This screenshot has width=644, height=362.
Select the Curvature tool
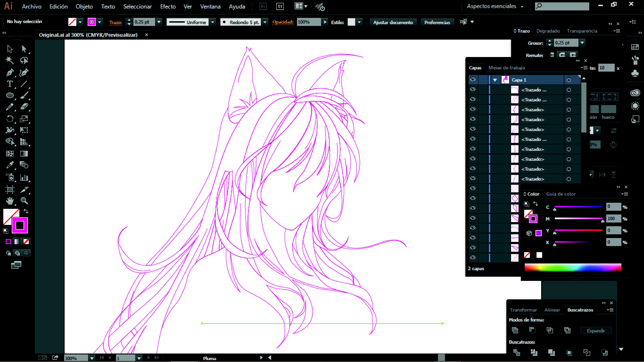[x=24, y=73]
